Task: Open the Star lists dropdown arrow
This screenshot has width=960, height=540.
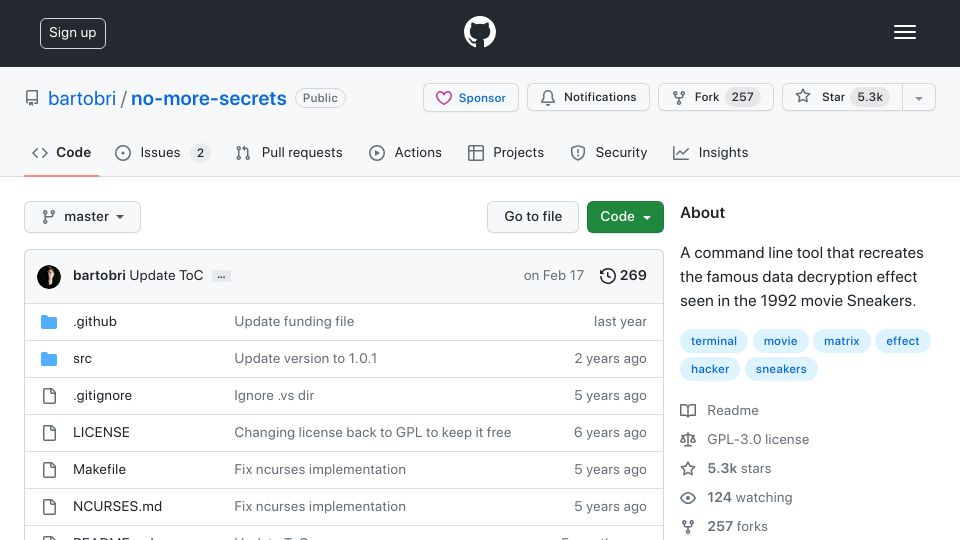Action: 918,97
